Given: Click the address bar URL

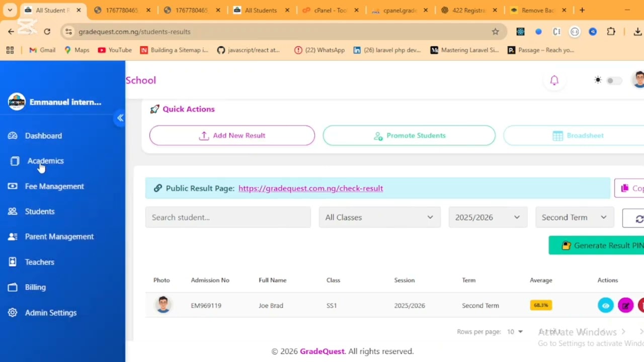Looking at the screenshot, I should [x=134, y=32].
